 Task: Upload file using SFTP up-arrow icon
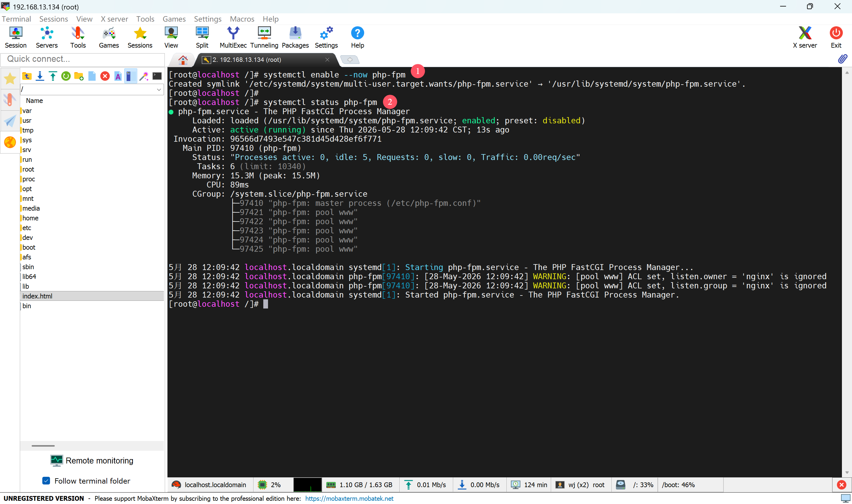point(53,76)
